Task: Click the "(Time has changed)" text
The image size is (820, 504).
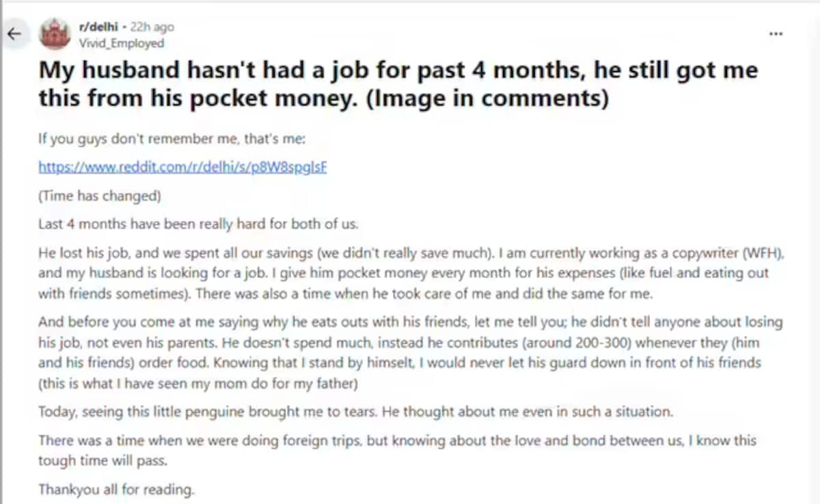Action: click(x=99, y=196)
